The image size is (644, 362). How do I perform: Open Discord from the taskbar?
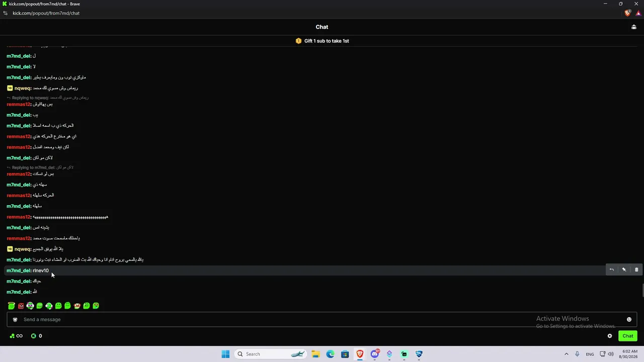point(374,354)
